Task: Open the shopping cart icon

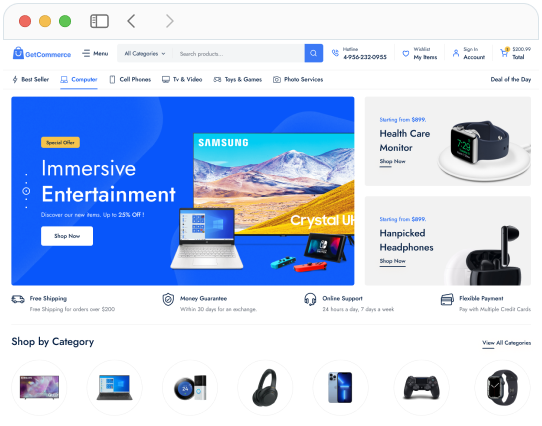Action: point(504,53)
